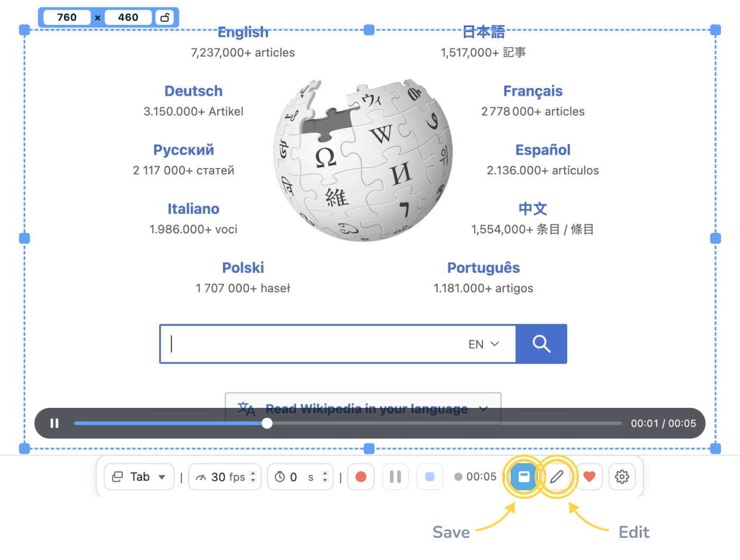The height and width of the screenshot is (560, 740).
Task: Expand Read Wikipedia in your language
Action: click(x=363, y=408)
